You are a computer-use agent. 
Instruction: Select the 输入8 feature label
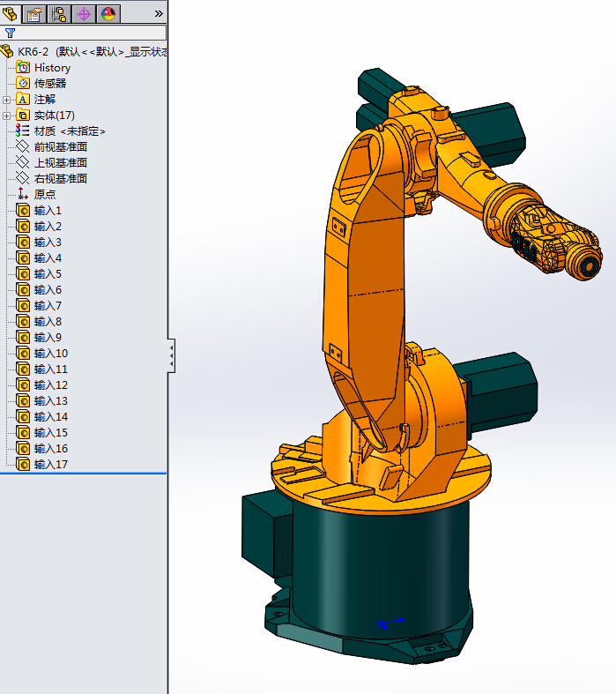click(x=48, y=322)
